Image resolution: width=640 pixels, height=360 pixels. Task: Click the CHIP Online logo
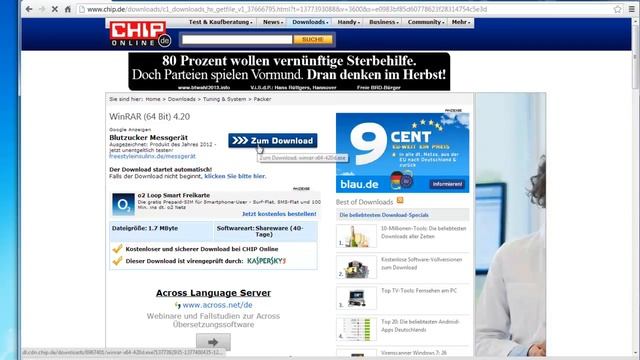pyautogui.click(x=140, y=34)
